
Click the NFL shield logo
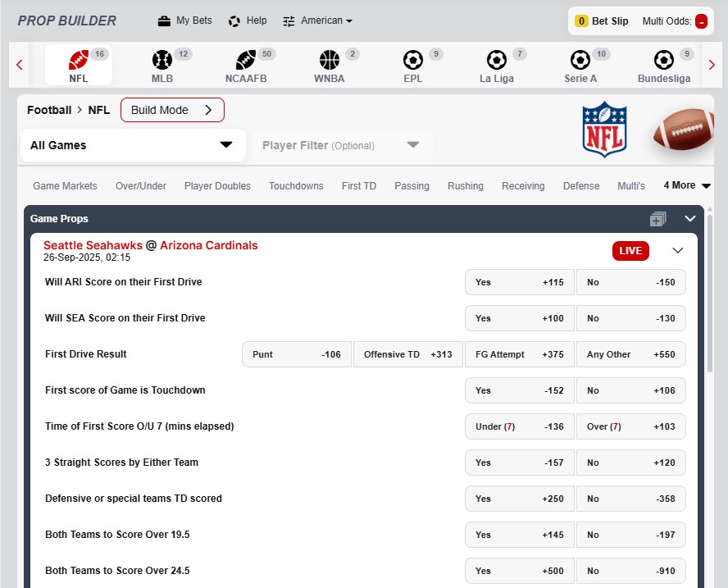coord(604,130)
